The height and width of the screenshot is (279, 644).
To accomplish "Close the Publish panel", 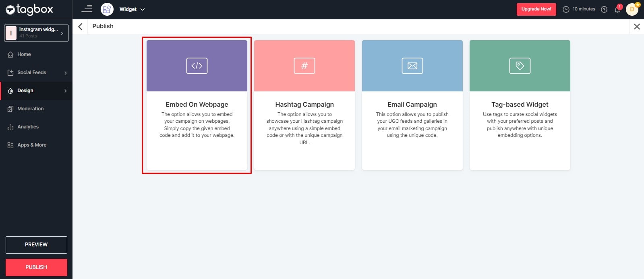I will 636,27.
